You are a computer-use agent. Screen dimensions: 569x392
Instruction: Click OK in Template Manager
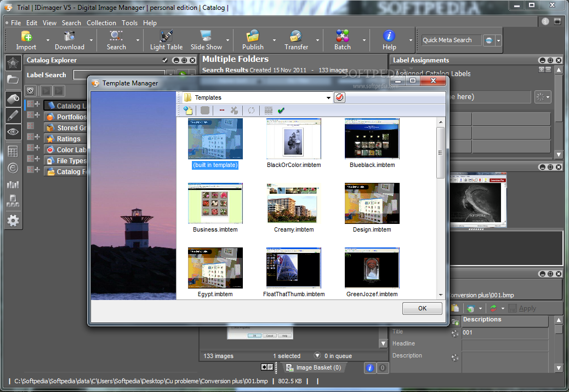(x=422, y=308)
